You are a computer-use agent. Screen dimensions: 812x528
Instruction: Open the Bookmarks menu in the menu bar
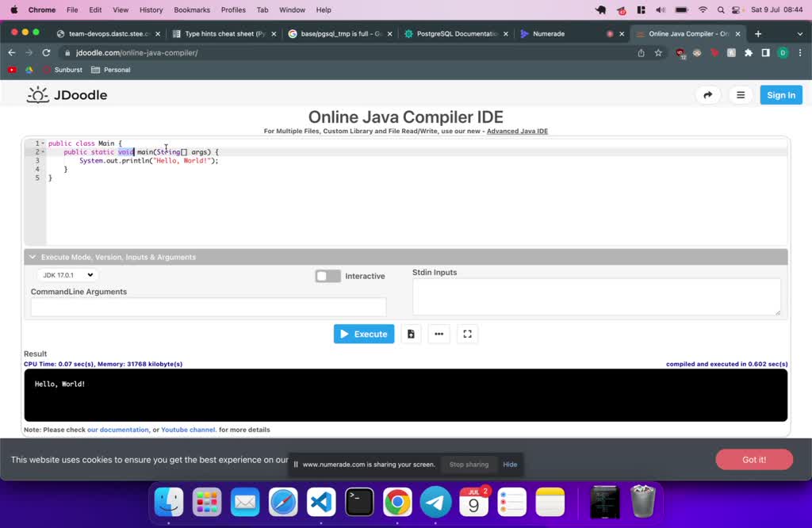click(192, 10)
